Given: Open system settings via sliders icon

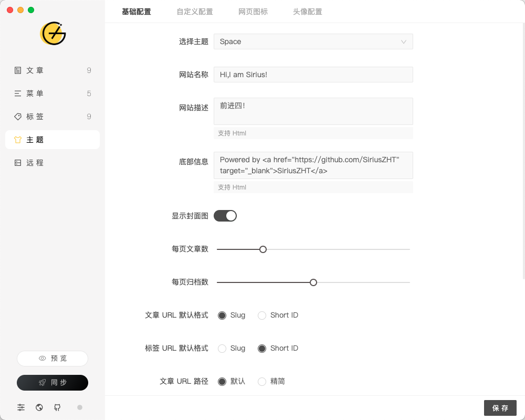Looking at the screenshot, I should 21,407.
